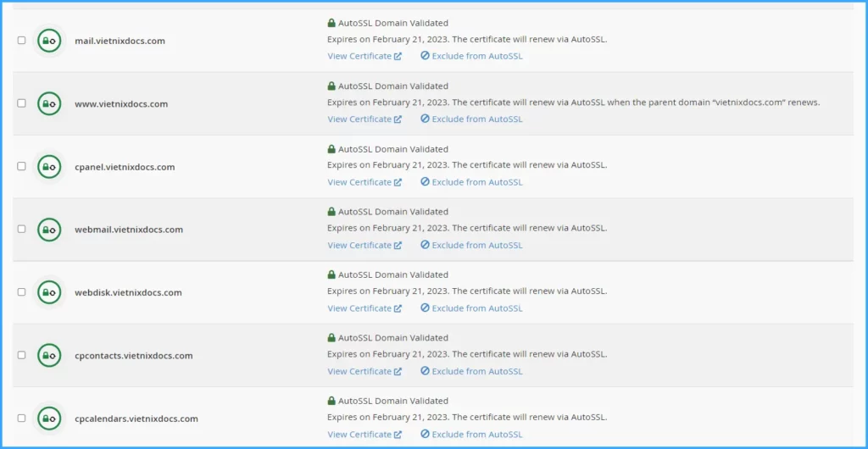View Certificate for cpanel.vietnixdocs.com
Screen dimensions: 868x449
[x=364, y=182]
